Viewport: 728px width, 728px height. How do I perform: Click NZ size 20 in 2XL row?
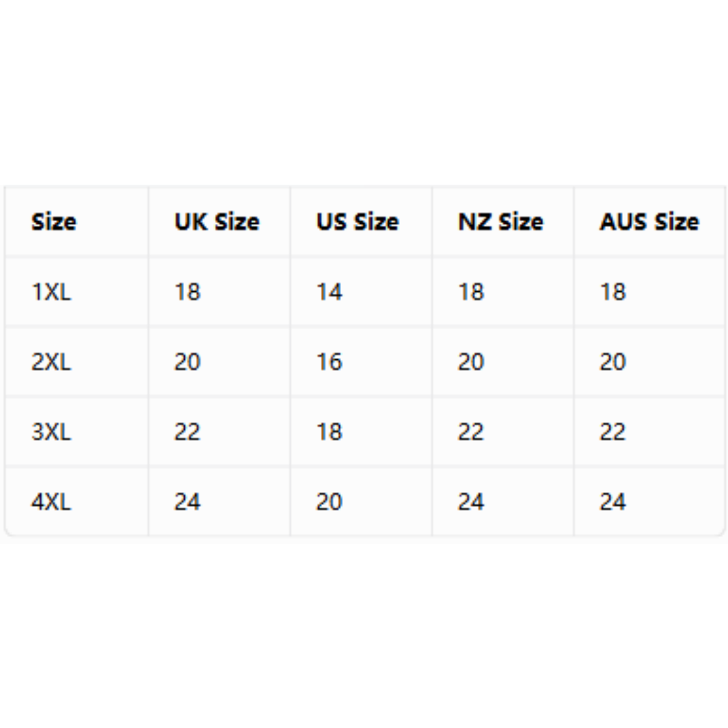(x=471, y=362)
